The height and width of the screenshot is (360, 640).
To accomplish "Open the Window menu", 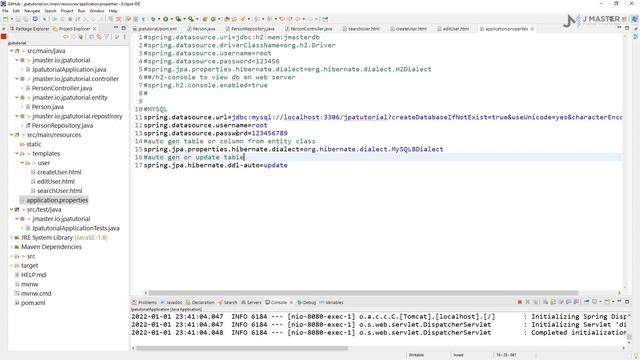I will click(97, 11).
